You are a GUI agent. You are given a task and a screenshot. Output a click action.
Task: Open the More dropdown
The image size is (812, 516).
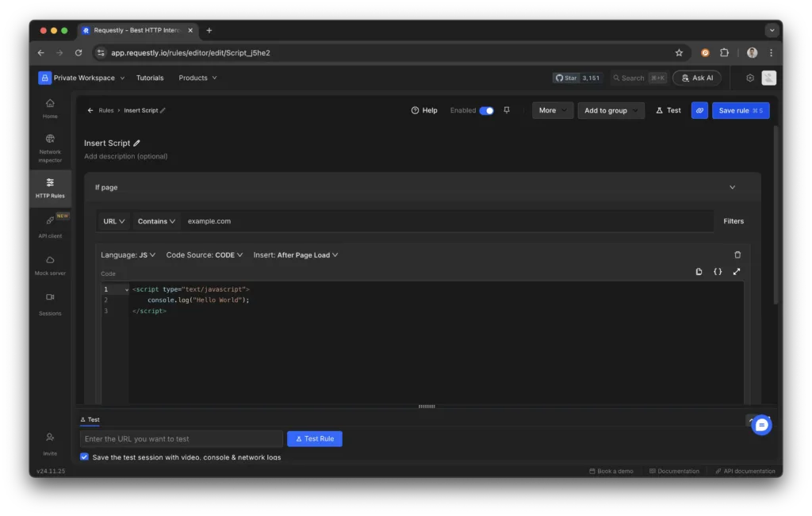[x=553, y=110]
